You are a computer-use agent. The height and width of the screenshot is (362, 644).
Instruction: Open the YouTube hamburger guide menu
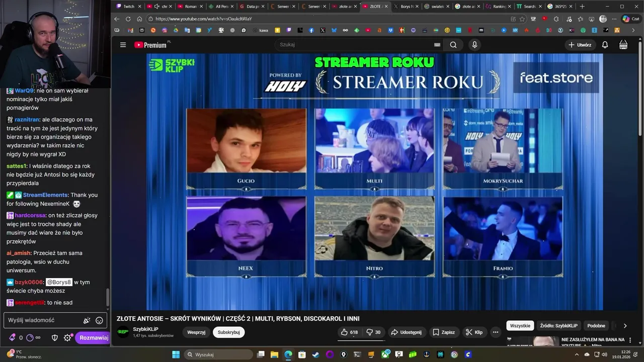click(123, 45)
